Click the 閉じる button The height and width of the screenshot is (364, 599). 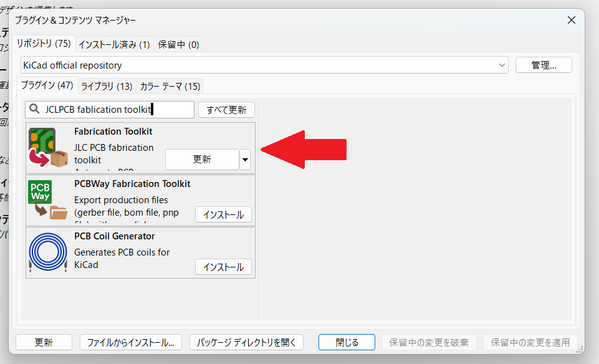tap(347, 342)
